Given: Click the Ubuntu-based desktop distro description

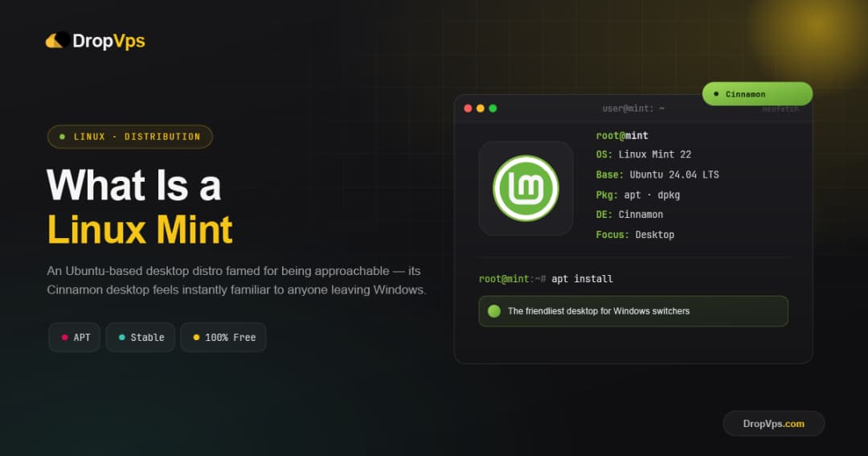Looking at the screenshot, I should [x=236, y=281].
